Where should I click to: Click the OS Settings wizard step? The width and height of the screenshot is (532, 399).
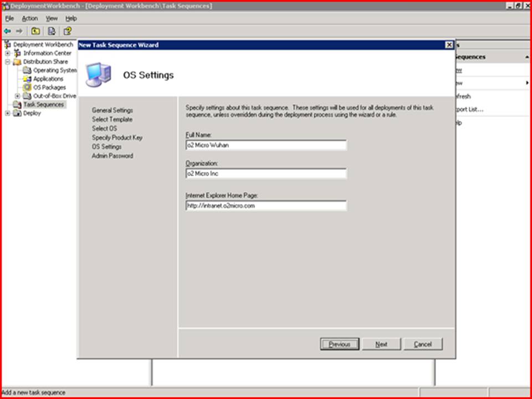click(106, 147)
